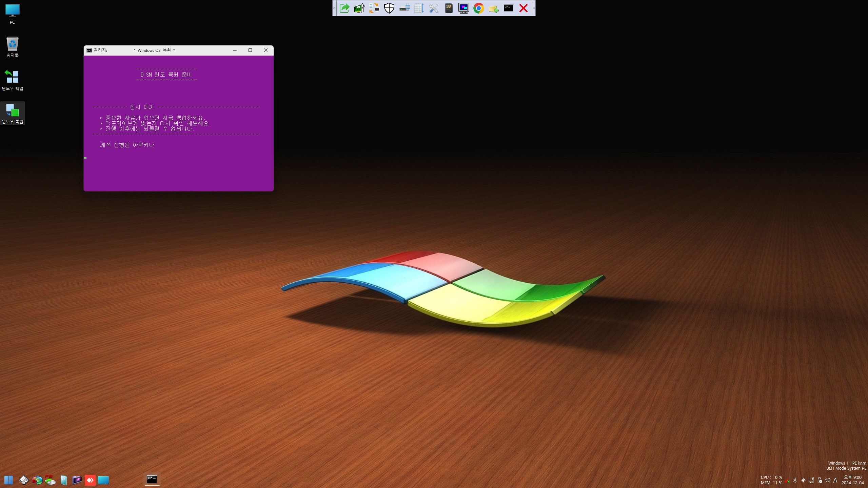This screenshot has width=868, height=488.
Task: Click the DISM 윈도 복원 준비 heading
Action: (166, 75)
